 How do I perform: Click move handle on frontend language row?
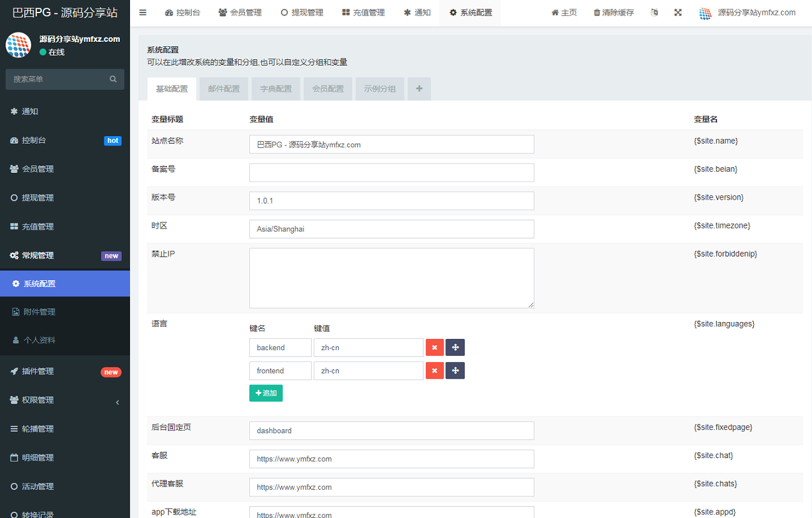(x=455, y=371)
